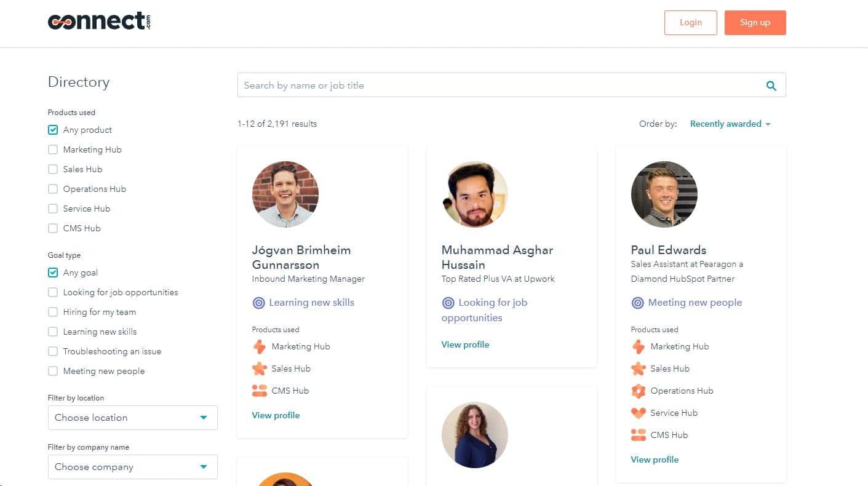Uncheck the Any product checkbox

point(53,130)
